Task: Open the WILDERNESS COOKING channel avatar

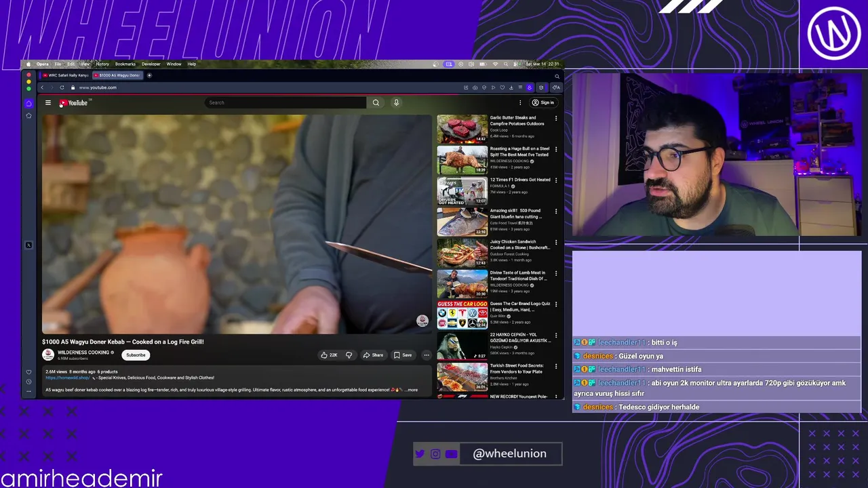Action: pos(48,354)
